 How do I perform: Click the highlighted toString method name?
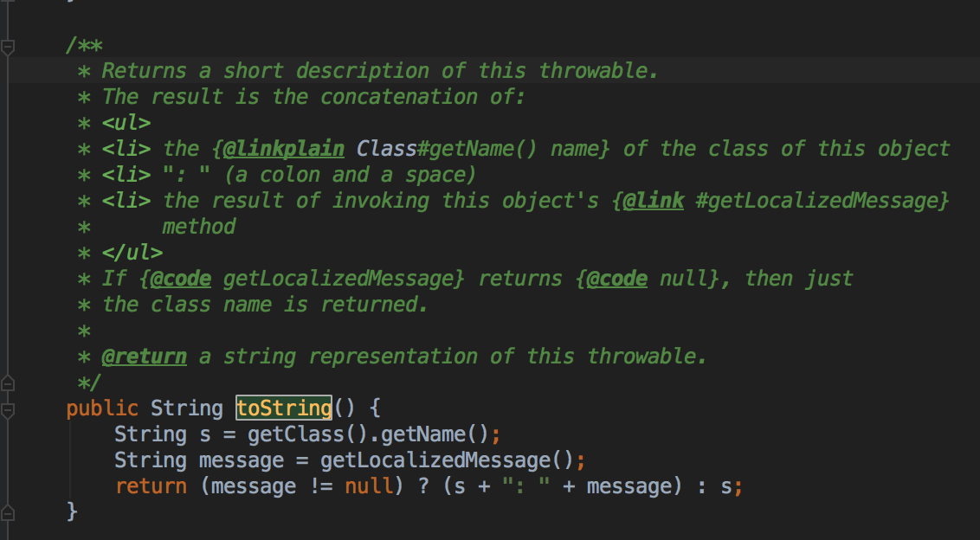pyautogui.click(x=283, y=408)
